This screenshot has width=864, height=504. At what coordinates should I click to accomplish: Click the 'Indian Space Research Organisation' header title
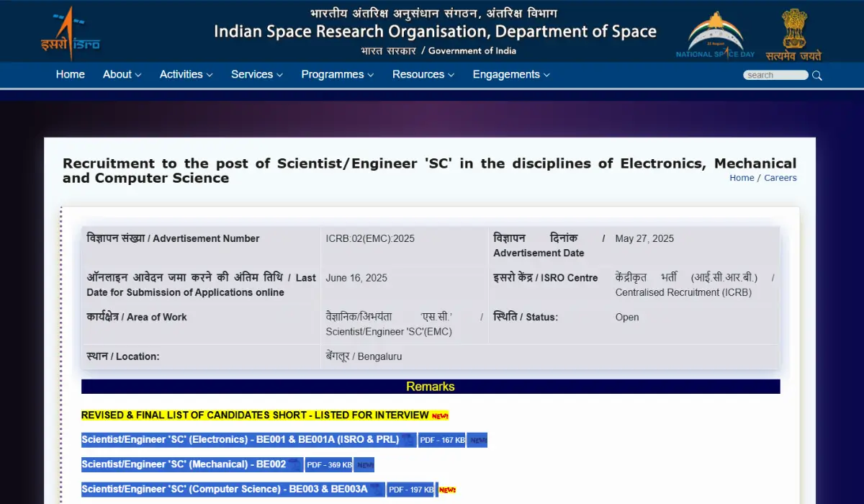(x=435, y=32)
